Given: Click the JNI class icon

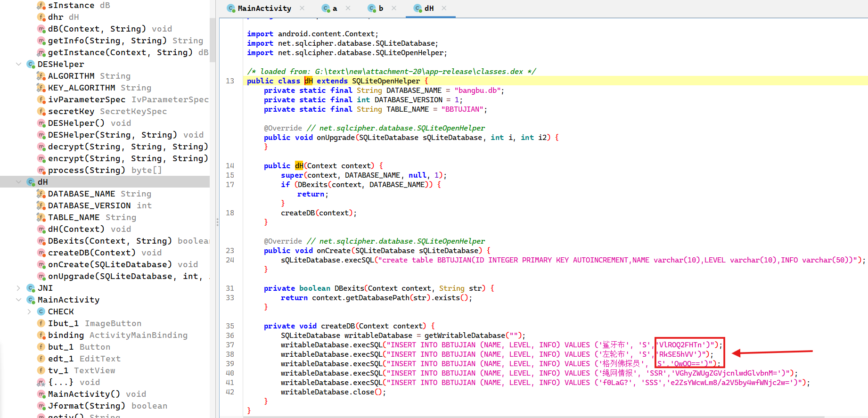Looking at the screenshot, I should [31, 288].
